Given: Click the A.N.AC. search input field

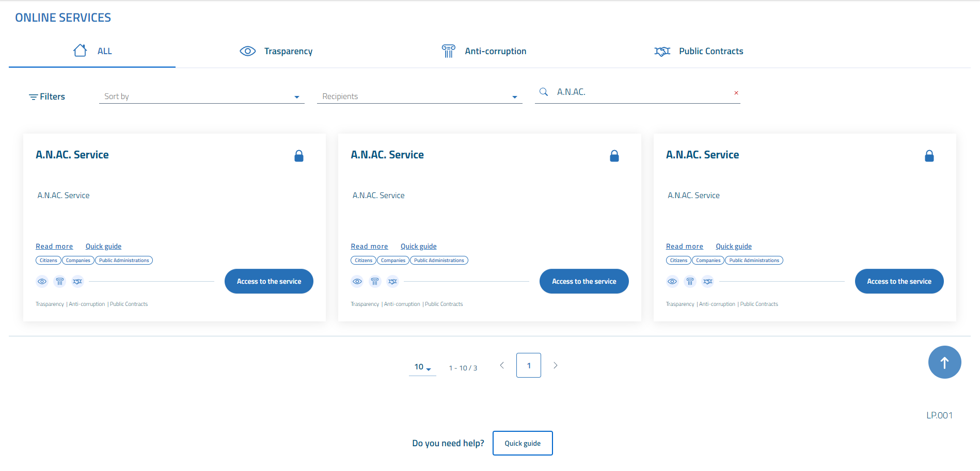Looking at the screenshot, I should point(640,92).
